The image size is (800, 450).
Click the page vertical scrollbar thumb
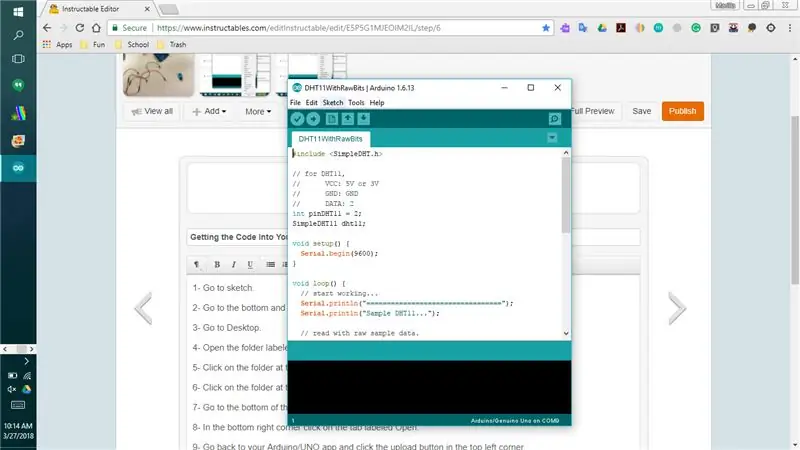pos(795,200)
